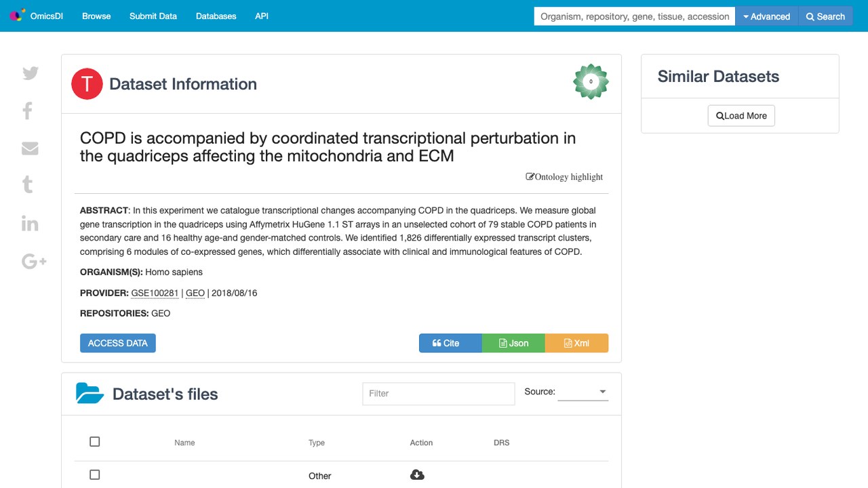
Task: Click the ACCESS DATA button
Action: [118, 343]
